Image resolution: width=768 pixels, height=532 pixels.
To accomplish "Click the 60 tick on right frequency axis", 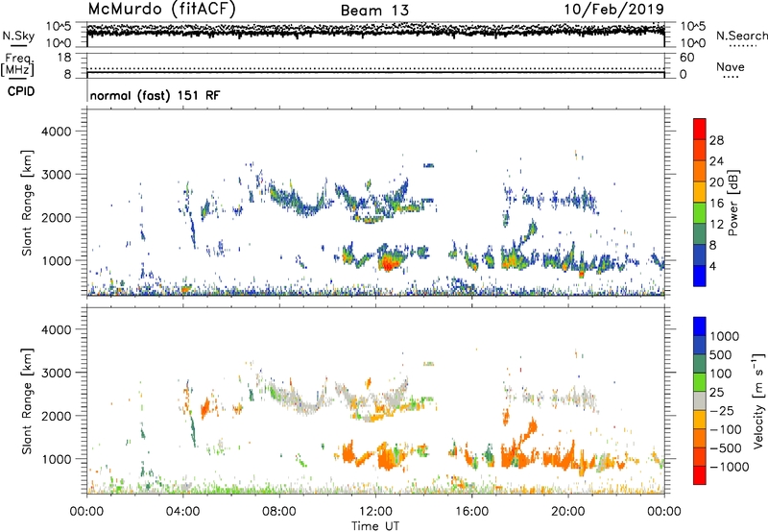I will point(686,58).
